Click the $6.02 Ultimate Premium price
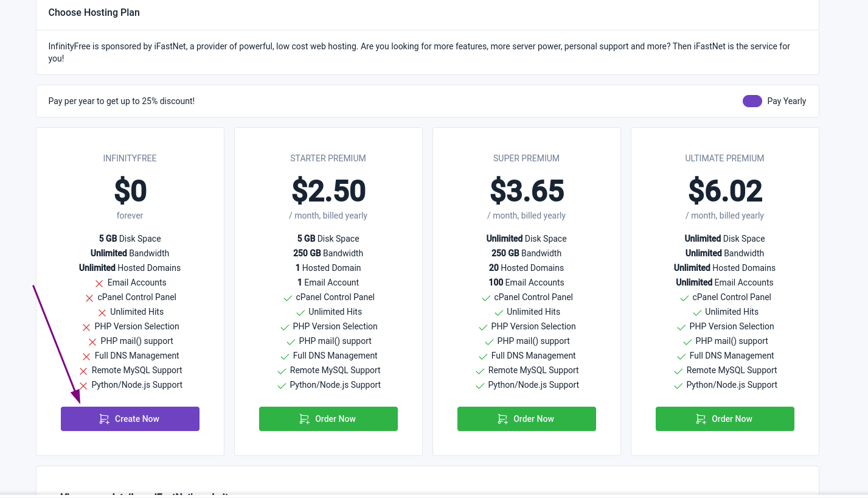The height and width of the screenshot is (498, 868). click(x=725, y=191)
